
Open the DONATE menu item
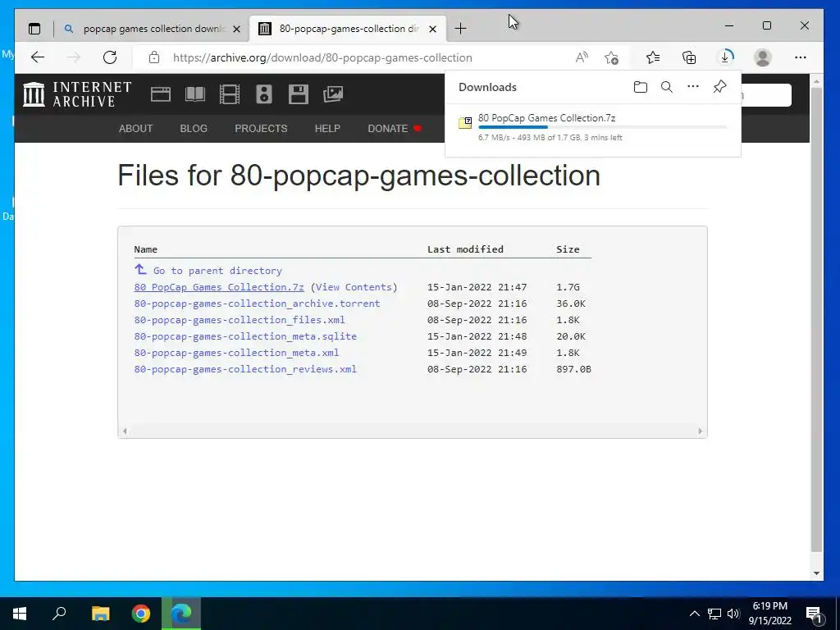point(395,129)
